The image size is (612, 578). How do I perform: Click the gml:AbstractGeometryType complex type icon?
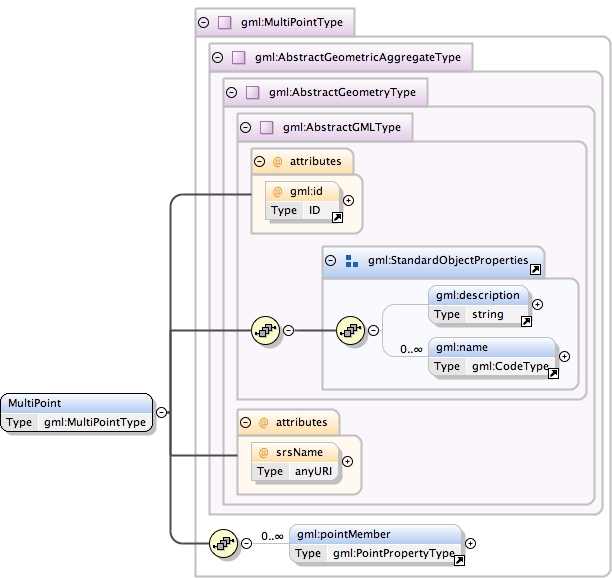point(253,92)
